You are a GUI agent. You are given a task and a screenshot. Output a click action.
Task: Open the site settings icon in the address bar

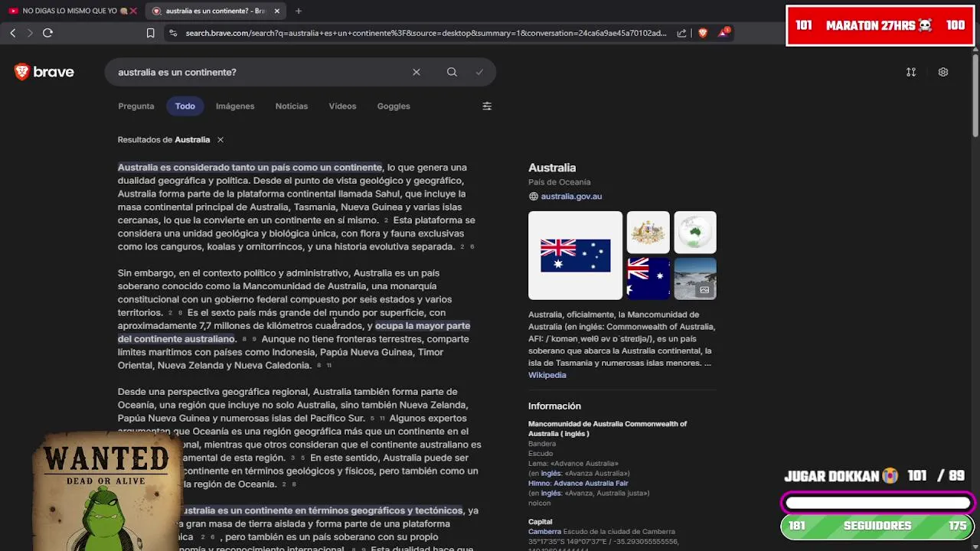pyautogui.click(x=174, y=33)
